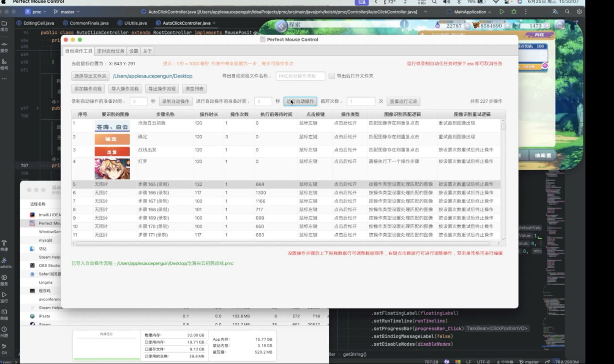Click the green Run icon in IntelliJ toolbar

coord(502,12)
